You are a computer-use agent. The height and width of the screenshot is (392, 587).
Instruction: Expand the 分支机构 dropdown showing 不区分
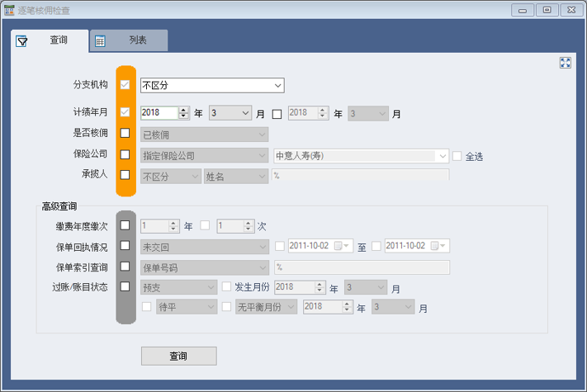tap(277, 85)
